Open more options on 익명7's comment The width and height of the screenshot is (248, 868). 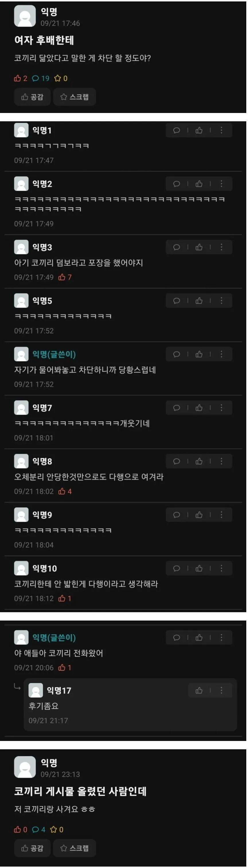click(221, 408)
